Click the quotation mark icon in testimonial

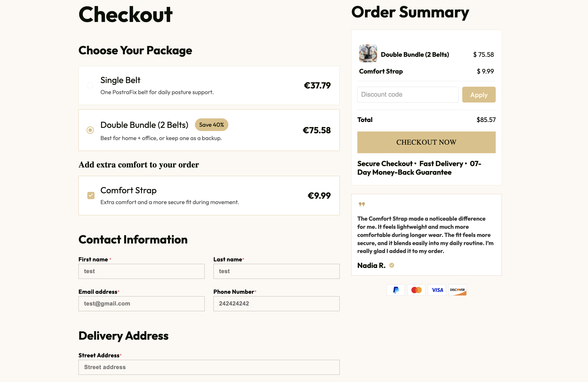pos(362,204)
